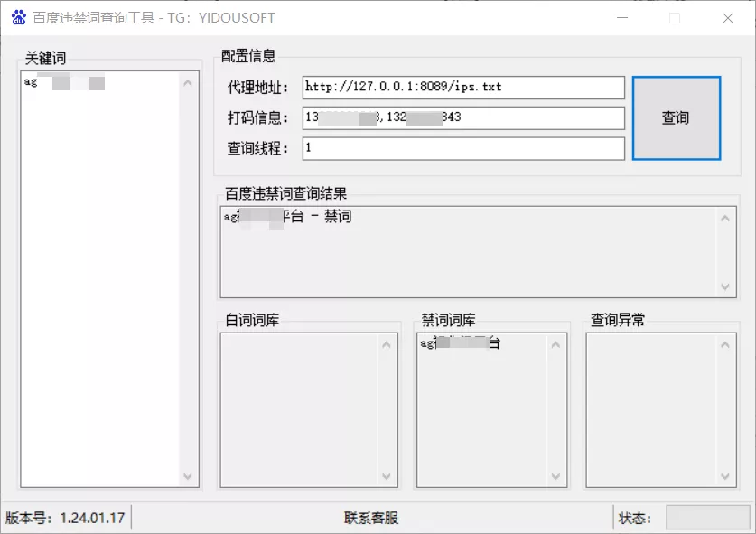756x534 pixels.
Task: Select the keyword entry in 关键词 list
Action: pos(64,82)
